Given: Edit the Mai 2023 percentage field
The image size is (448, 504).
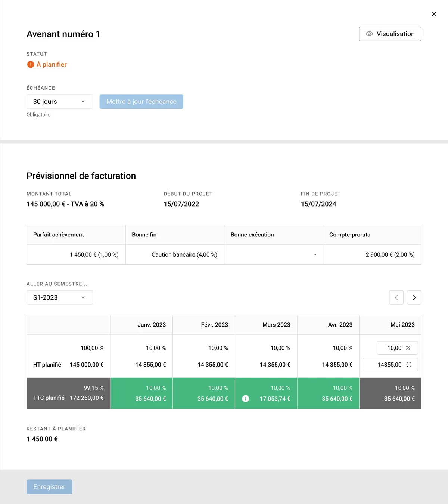Looking at the screenshot, I should point(394,348).
